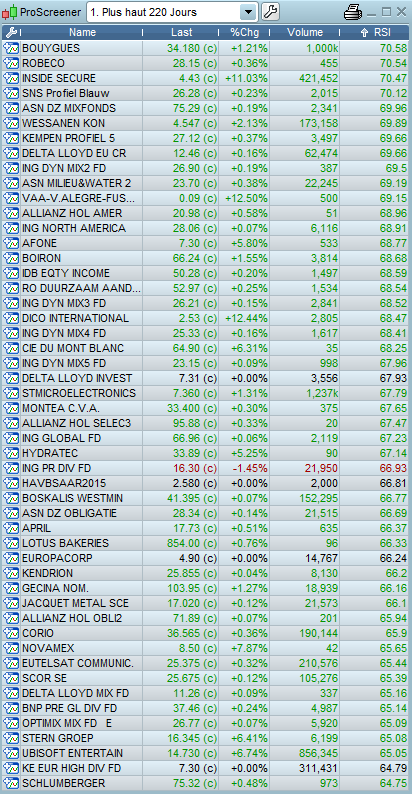
Task: Click the 854.00 (c) last price
Action: pos(192,543)
